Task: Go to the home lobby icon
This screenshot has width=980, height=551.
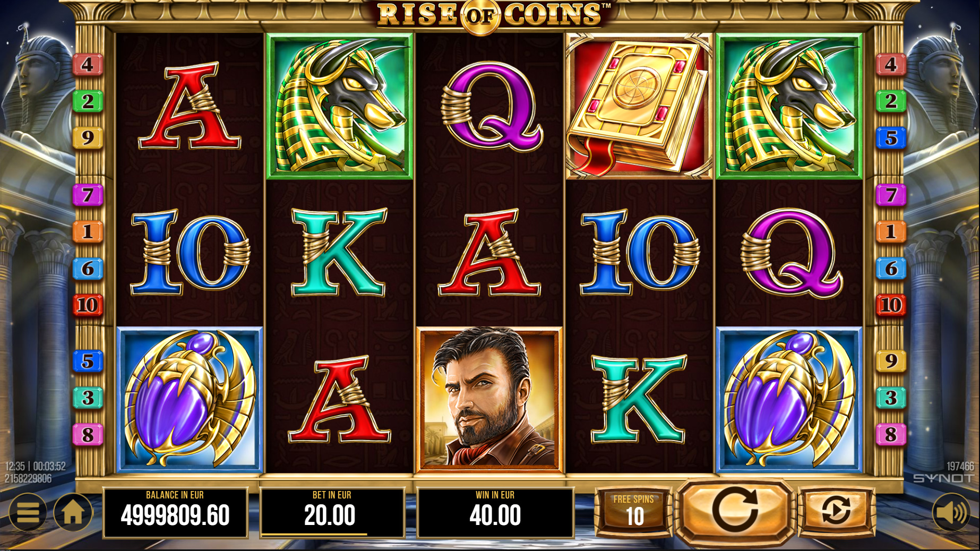Action: pos(73,512)
